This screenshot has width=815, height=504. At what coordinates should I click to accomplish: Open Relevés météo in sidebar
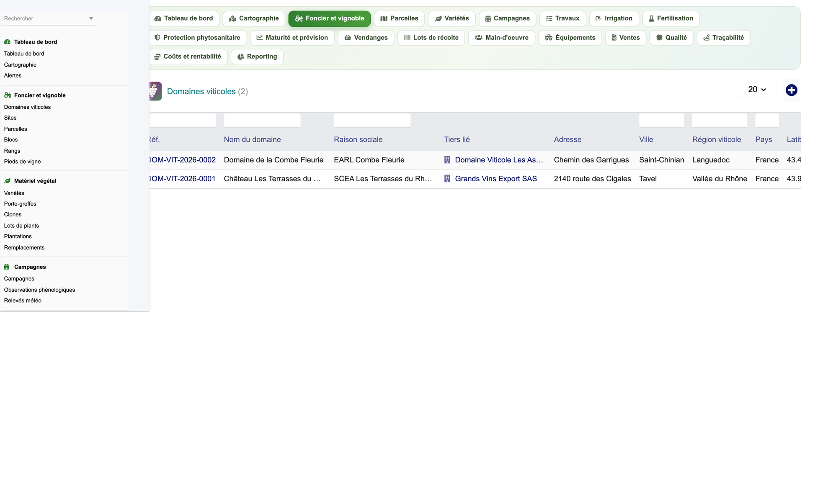click(x=23, y=301)
